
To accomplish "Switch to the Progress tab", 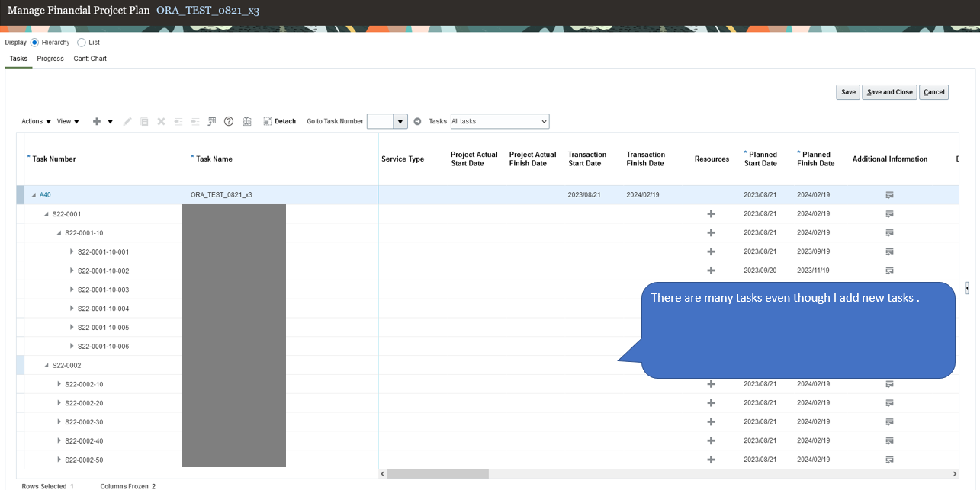I will point(50,59).
